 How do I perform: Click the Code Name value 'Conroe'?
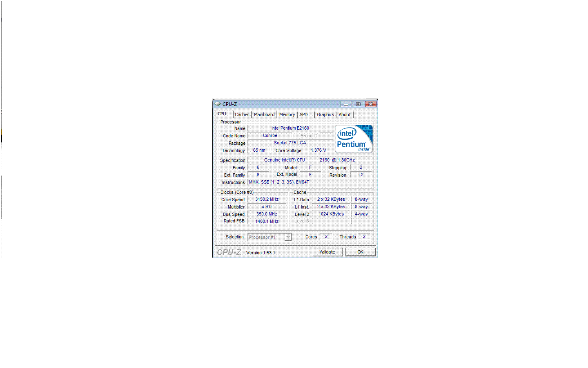(x=270, y=135)
